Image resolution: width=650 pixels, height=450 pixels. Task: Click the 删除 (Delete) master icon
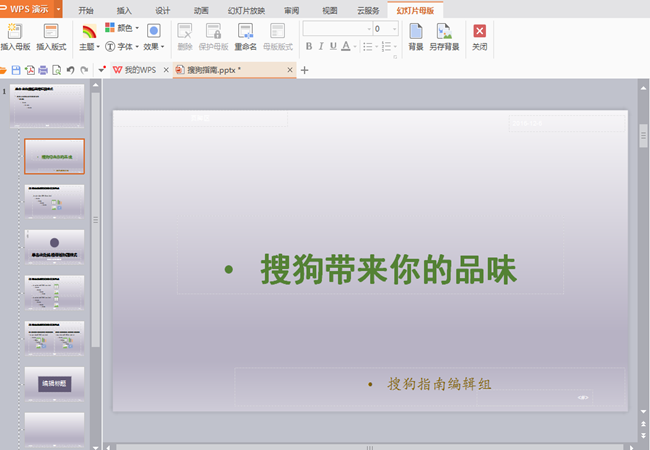point(185,31)
